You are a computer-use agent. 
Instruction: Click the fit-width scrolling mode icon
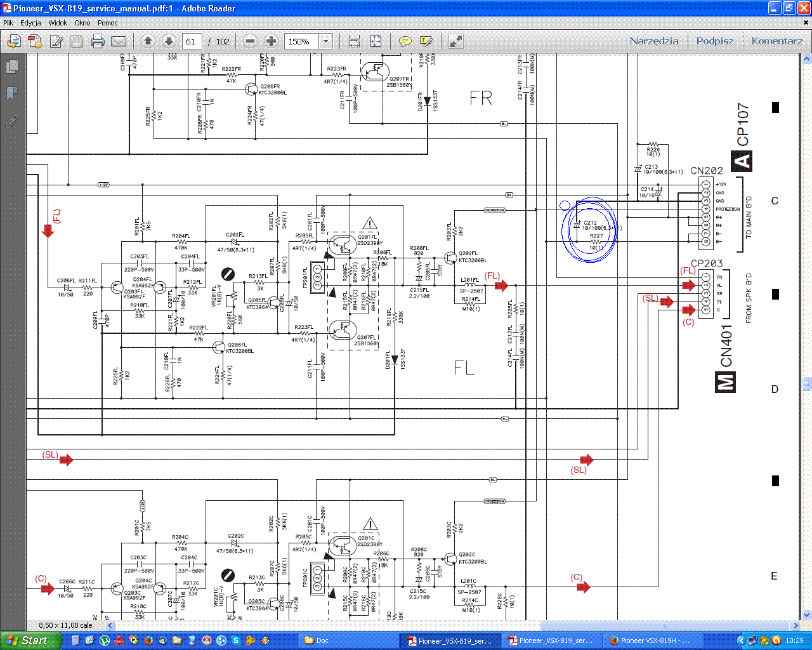coord(355,41)
